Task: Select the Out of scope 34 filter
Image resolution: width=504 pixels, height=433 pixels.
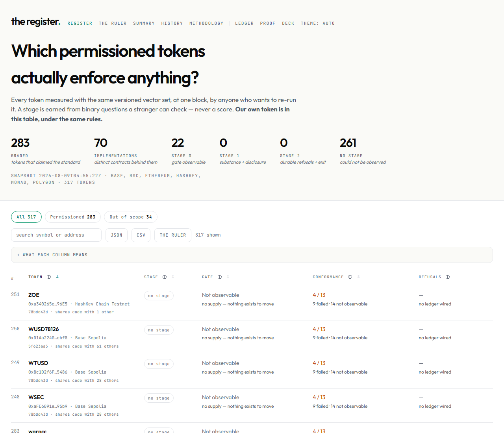Action: click(x=131, y=217)
